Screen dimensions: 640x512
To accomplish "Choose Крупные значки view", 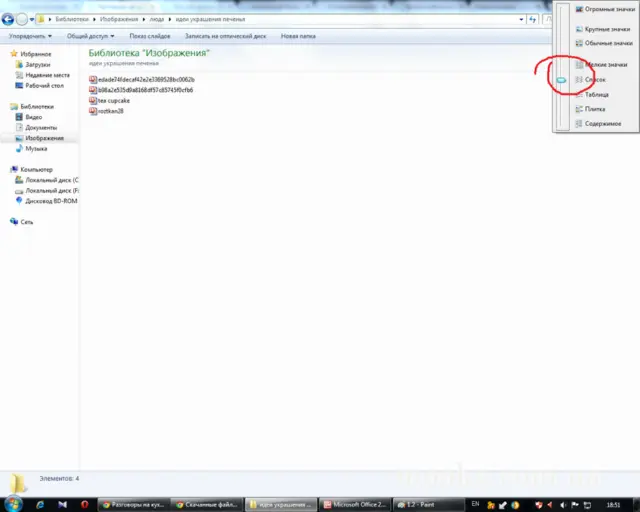I will (603, 29).
